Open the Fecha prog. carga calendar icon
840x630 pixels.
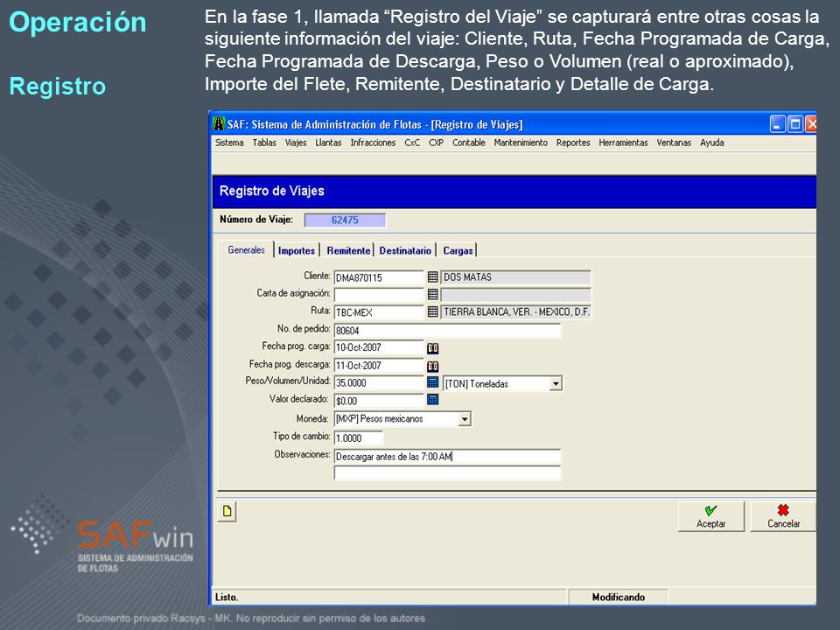coord(433,348)
